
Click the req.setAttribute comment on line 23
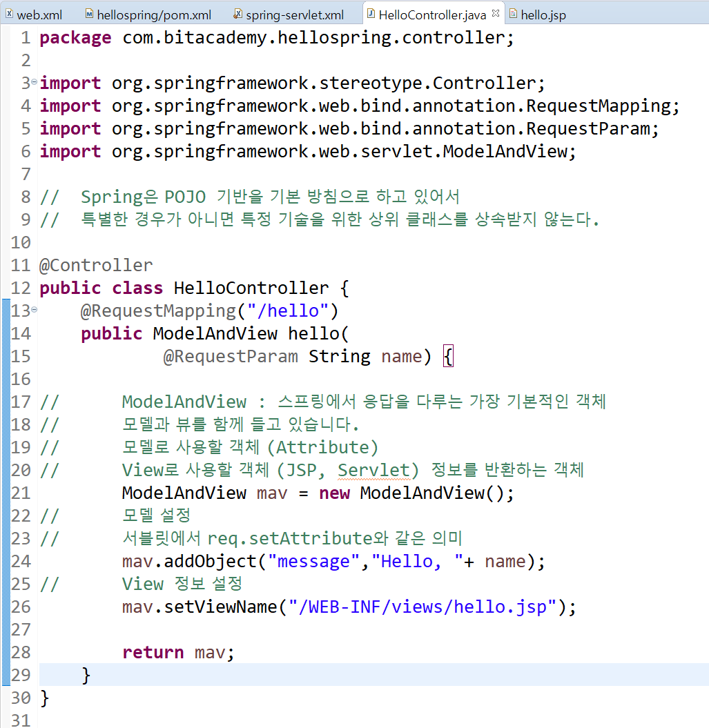pos(290,538)
